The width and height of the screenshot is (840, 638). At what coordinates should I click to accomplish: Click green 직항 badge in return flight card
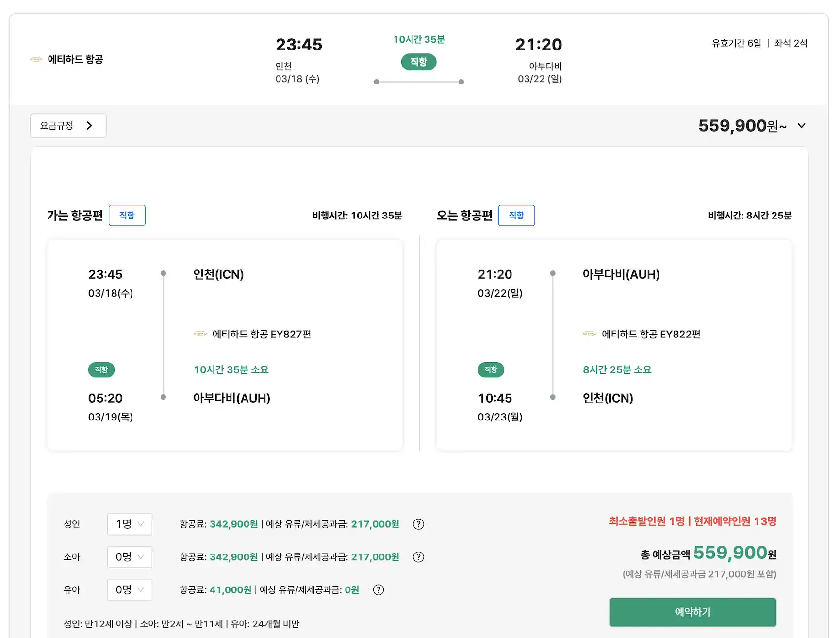491,370
